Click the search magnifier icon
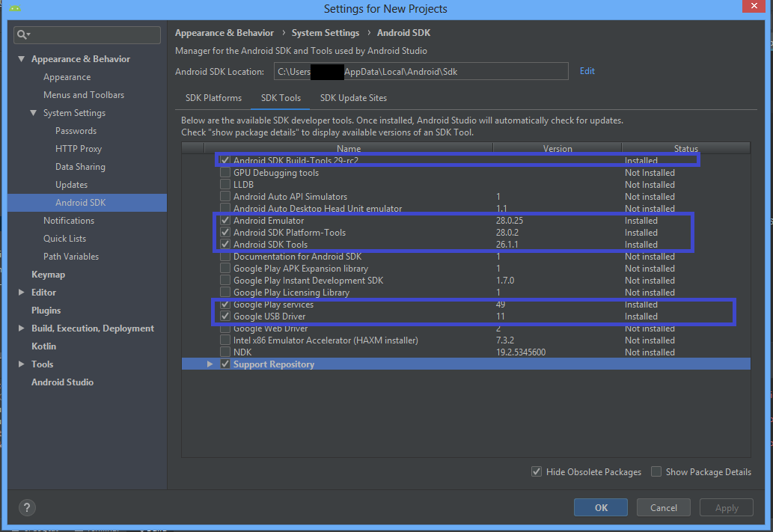 (22, 34)
